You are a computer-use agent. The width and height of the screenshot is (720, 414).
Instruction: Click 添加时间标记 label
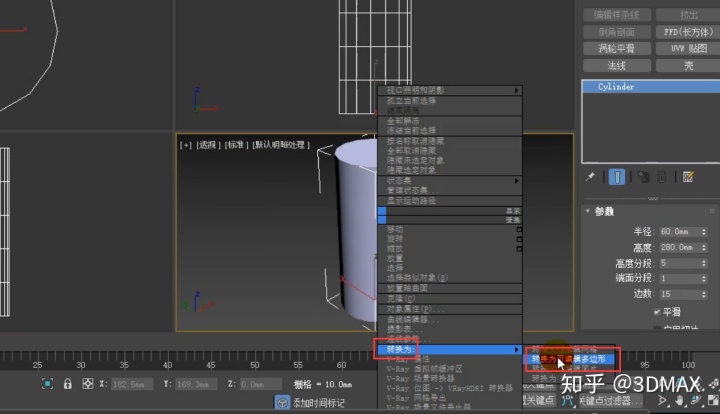(x=319, y=403)
